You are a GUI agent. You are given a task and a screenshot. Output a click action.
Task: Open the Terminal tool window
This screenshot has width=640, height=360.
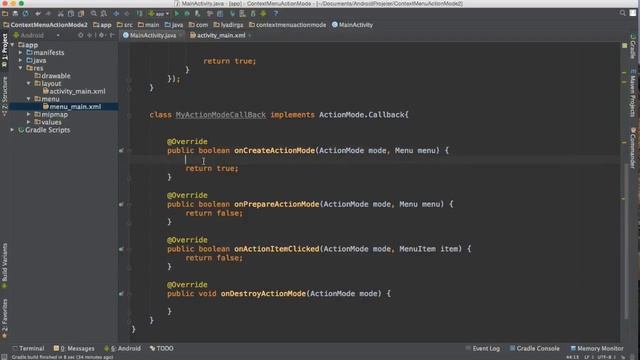[28, 349]
